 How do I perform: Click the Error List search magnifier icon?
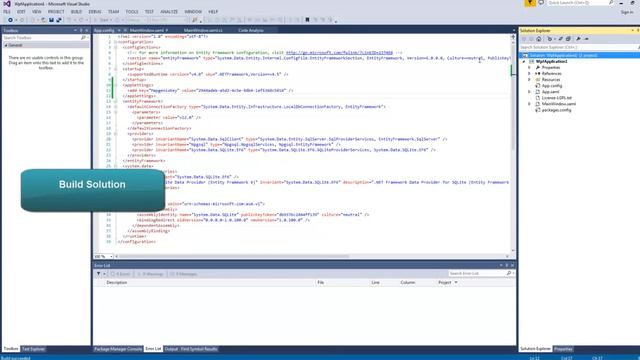[509, 273]
